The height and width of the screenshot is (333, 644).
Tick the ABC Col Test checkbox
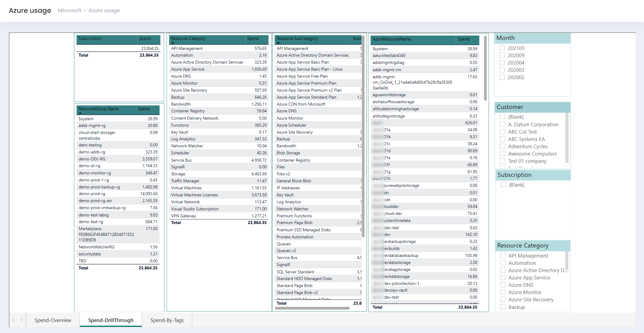[503, 131]
